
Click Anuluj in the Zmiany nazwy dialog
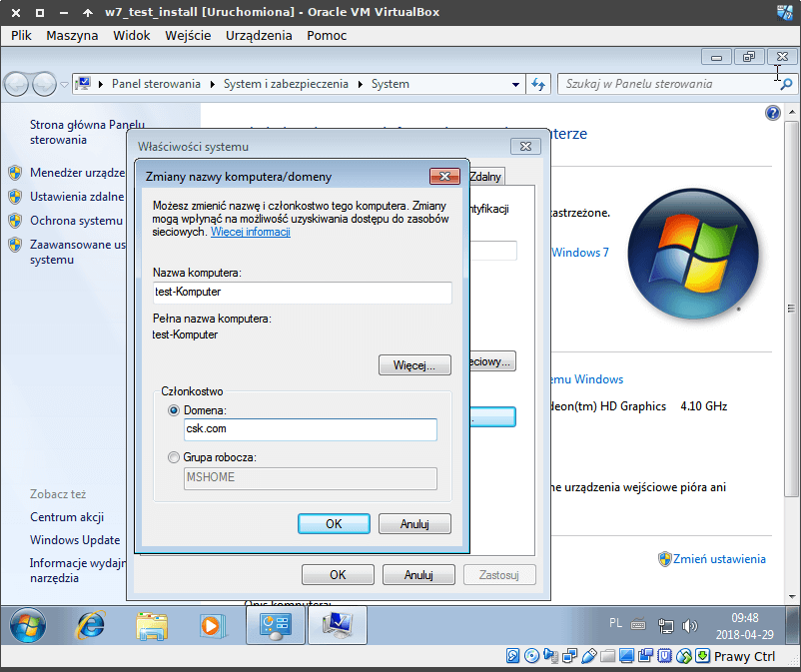(x=414, y=524)
